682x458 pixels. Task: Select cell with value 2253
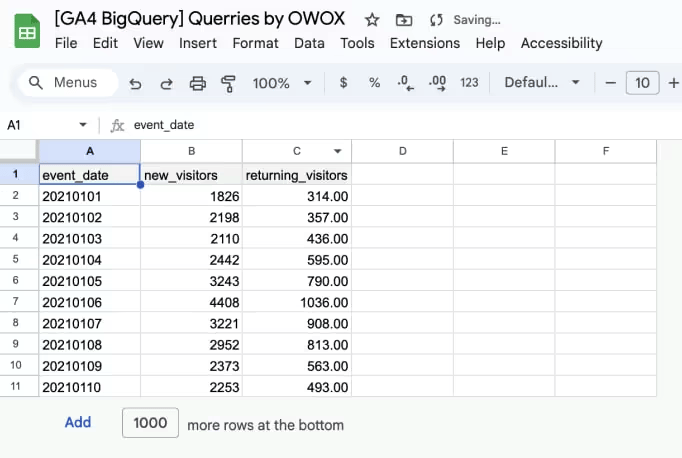coord(191,387)
